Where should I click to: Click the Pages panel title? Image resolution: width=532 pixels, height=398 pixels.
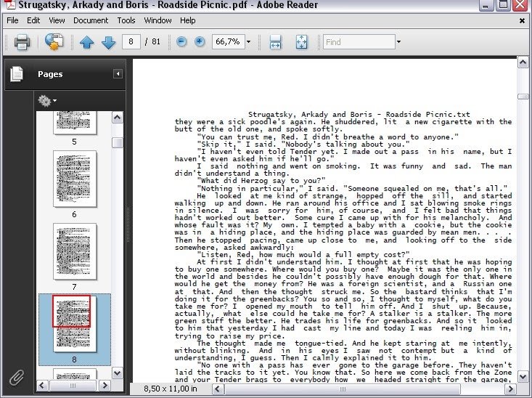[x=50, y=74]
